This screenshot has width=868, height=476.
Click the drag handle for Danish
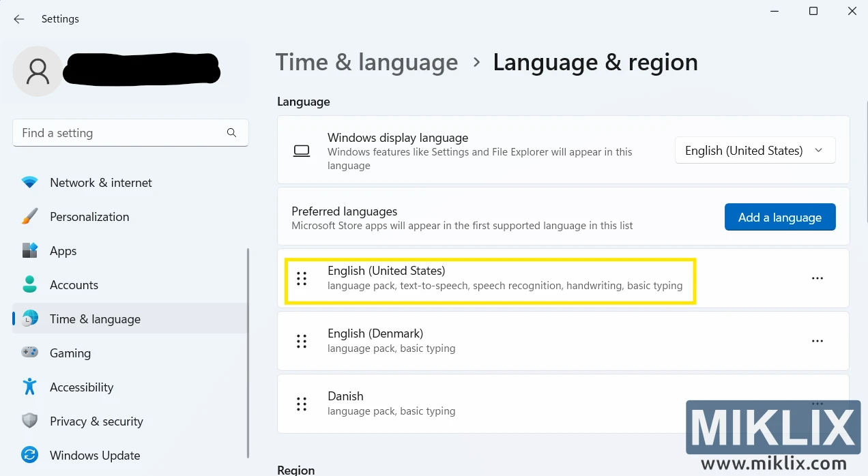[x=302, y=404]
